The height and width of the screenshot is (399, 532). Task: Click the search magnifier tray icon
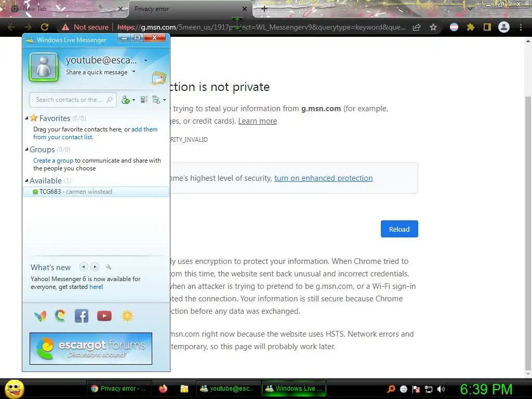tap(391, 389)
